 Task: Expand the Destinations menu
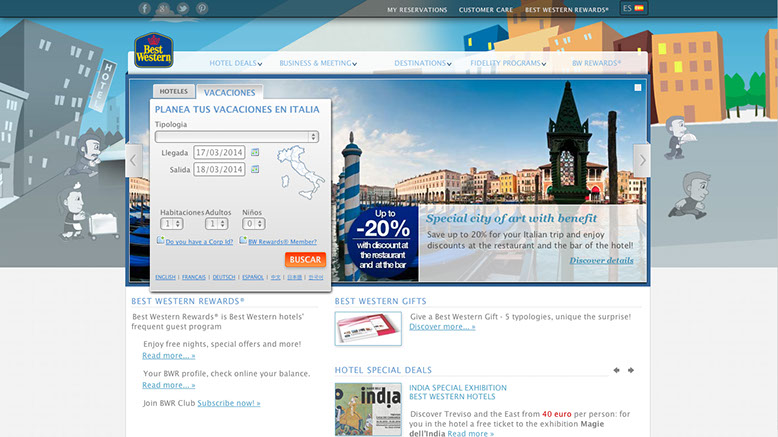coord(423,63)
